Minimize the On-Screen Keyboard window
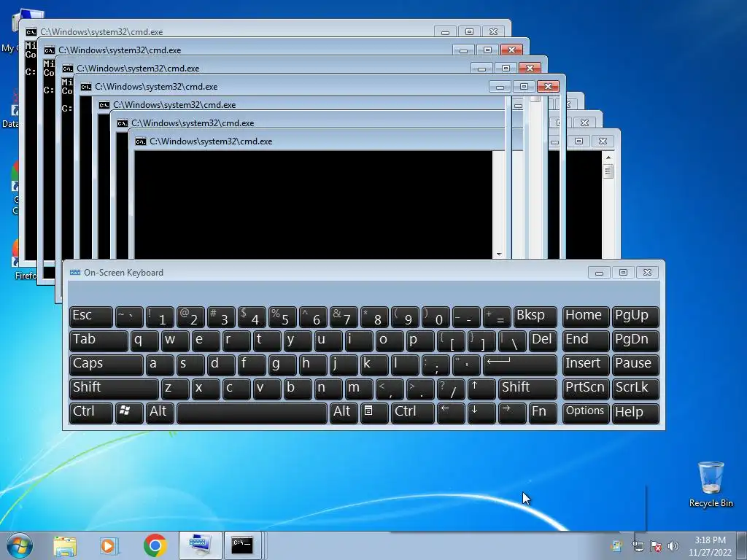 600,273
